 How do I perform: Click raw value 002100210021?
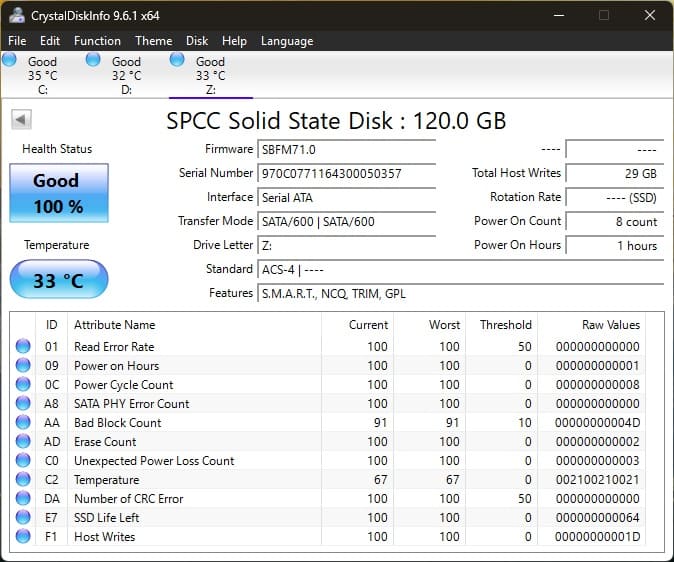tap(597, 479)
